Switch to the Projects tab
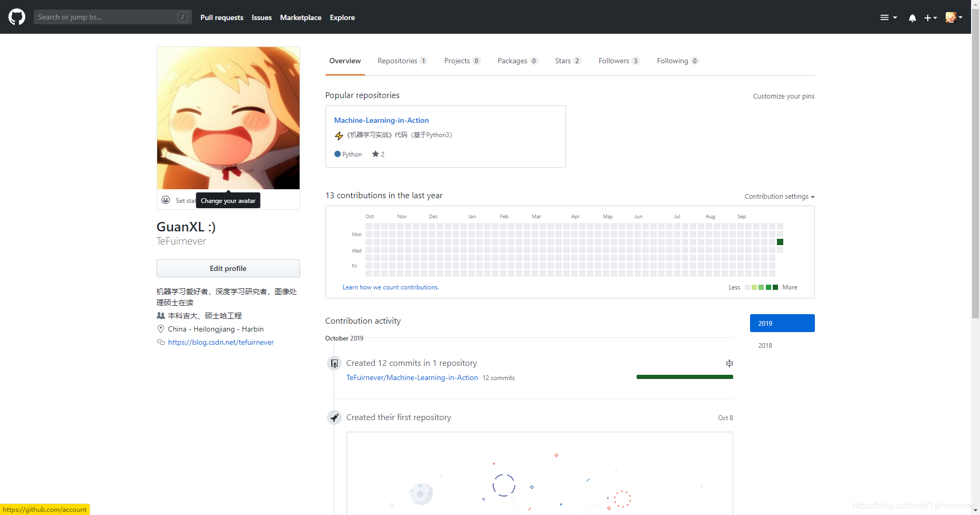The width and height of the screenshot is (980, 515). coord(462,61)
